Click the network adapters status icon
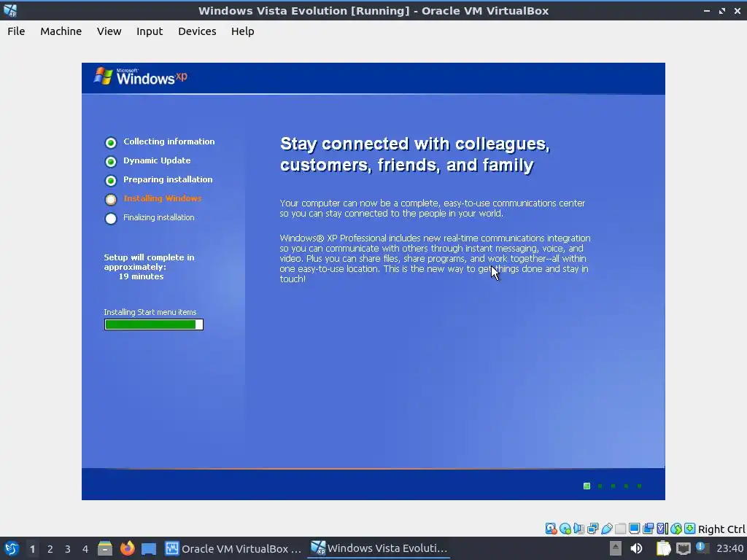This screenshot has height=560, width=747. (x=592, y=529)
